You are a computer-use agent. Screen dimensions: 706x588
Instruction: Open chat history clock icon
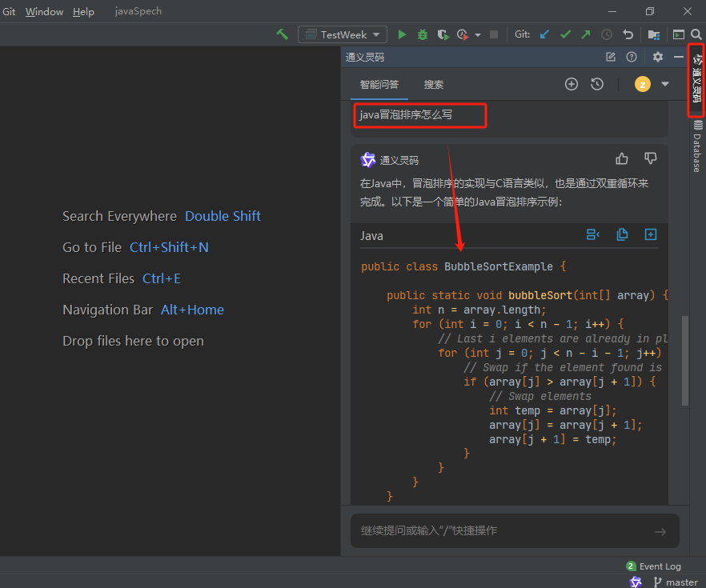pyautogui.click(x=597, y=84)
